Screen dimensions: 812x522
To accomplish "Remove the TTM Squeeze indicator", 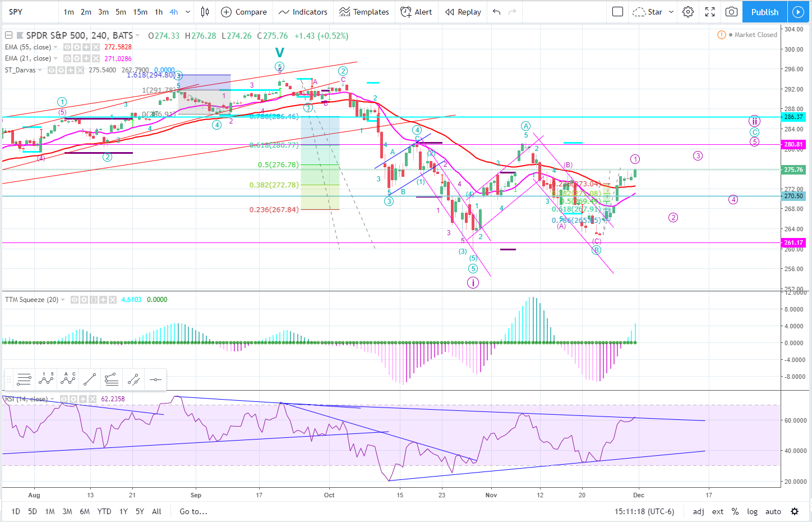I will [113, 300].
